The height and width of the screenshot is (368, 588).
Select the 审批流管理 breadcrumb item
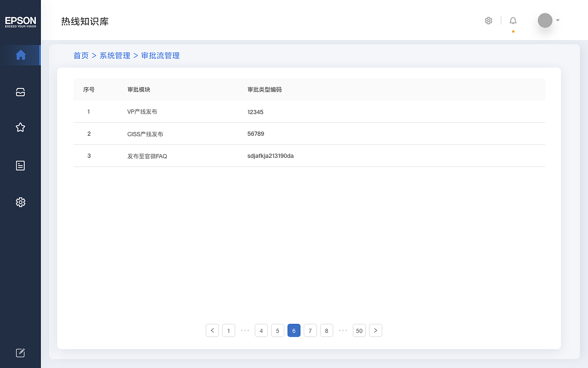pos(160,55)
